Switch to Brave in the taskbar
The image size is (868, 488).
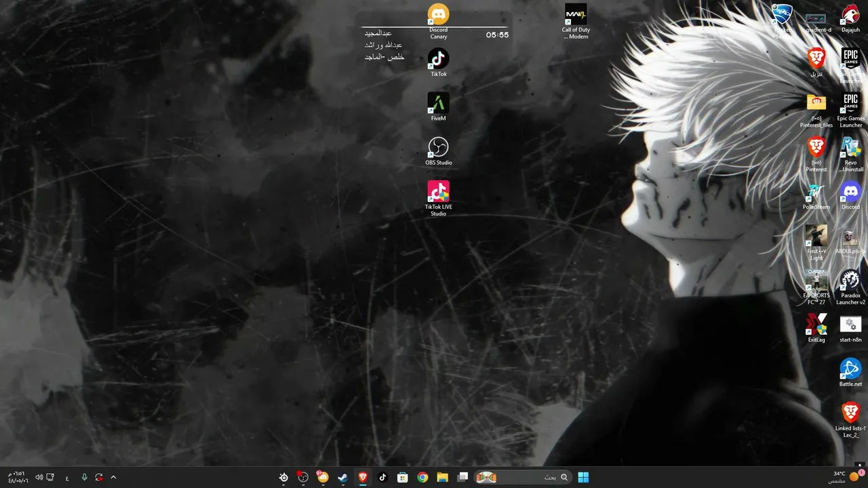[x=363, y=477]
